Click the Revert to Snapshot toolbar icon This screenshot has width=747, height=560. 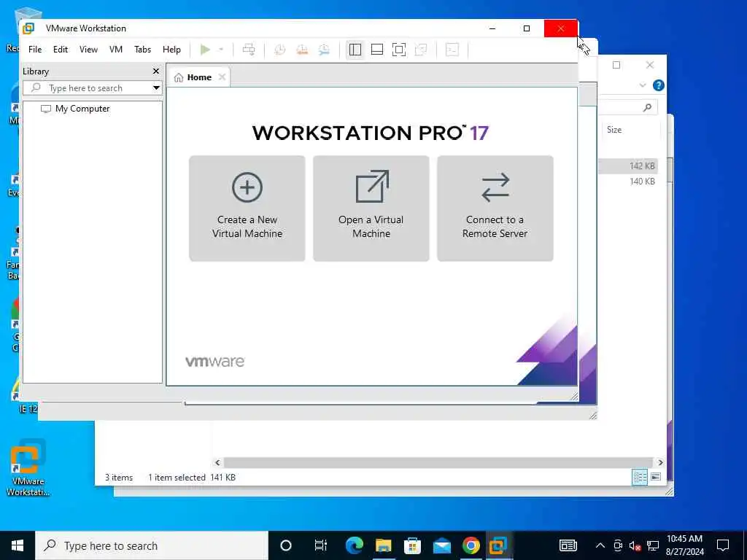pyautogui.click(x=302, y=50)
